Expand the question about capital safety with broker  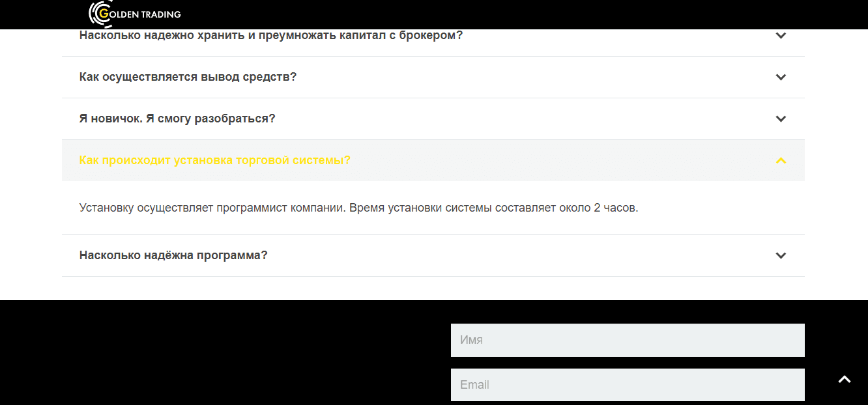[270, 36]
